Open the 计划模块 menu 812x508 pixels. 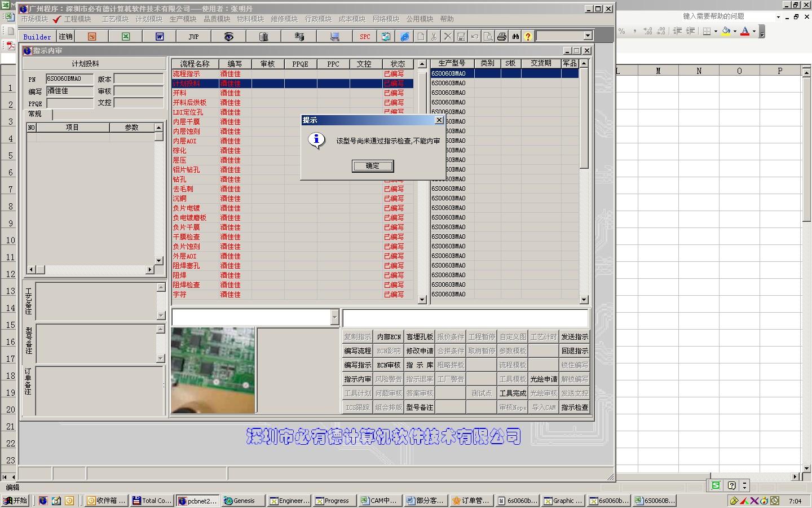pyautogui.click(x=149, y=19)
